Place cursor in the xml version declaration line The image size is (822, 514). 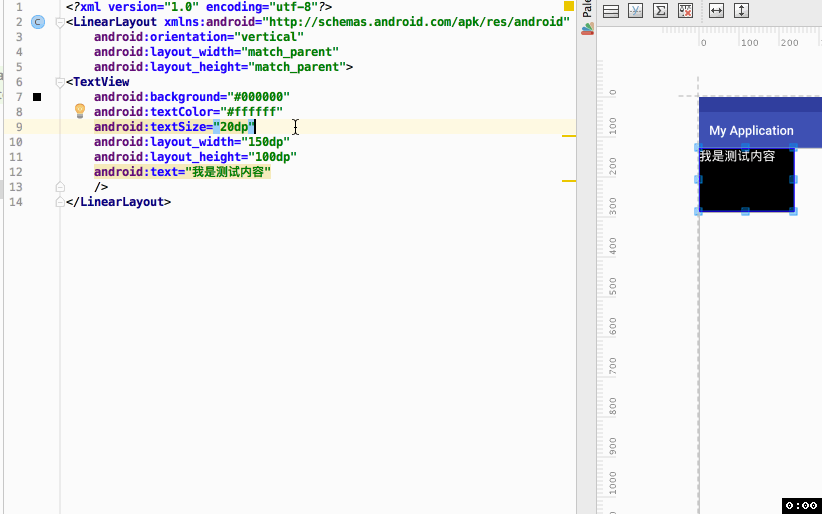(199, 7)
